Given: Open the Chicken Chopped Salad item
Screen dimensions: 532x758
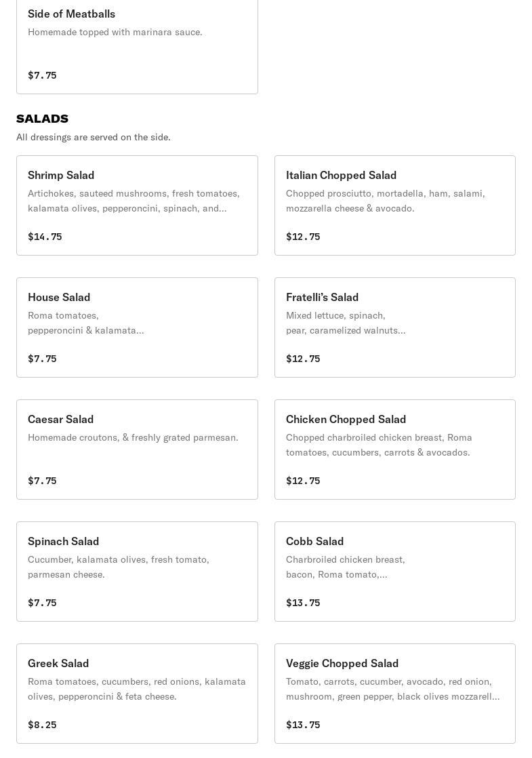Looking at the screenshot, I should 394,450.
